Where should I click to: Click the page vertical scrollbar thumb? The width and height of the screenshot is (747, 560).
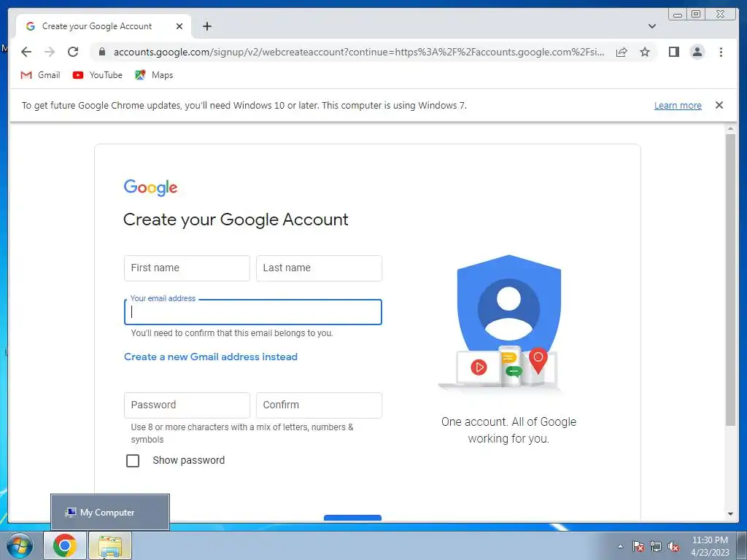tap(730, 280)
